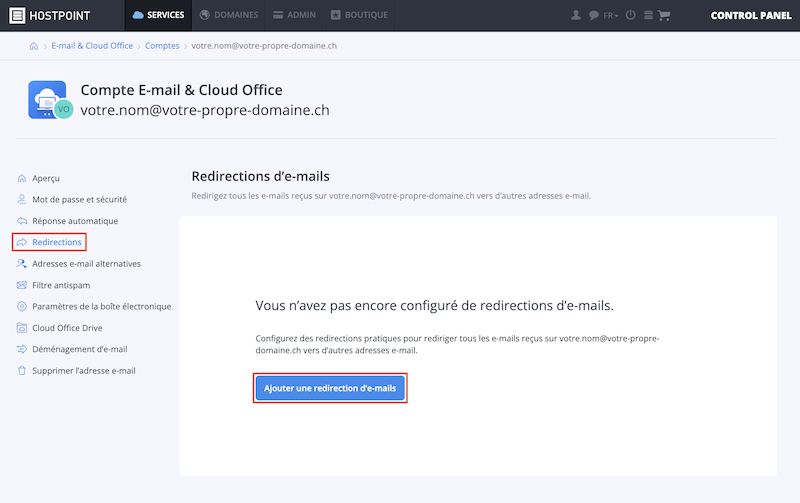Click the server icon in top bar
800x503 pixels.
(648, 15)
